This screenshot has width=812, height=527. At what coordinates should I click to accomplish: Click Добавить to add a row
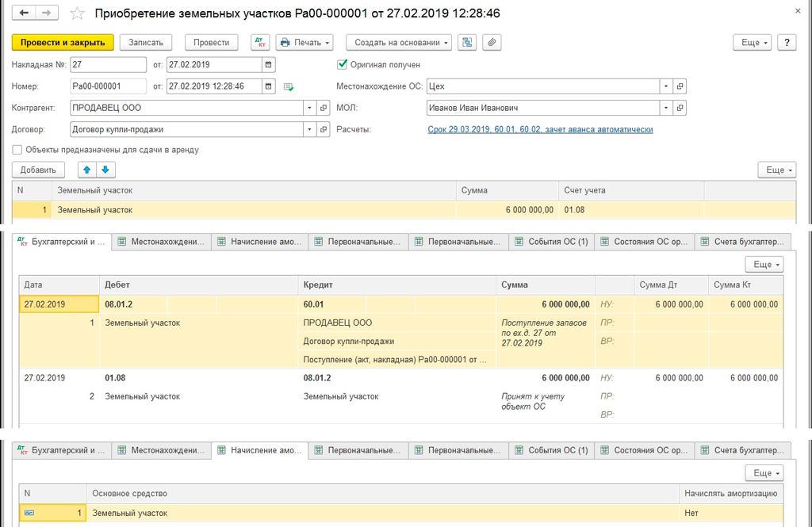tap(38, 170)
